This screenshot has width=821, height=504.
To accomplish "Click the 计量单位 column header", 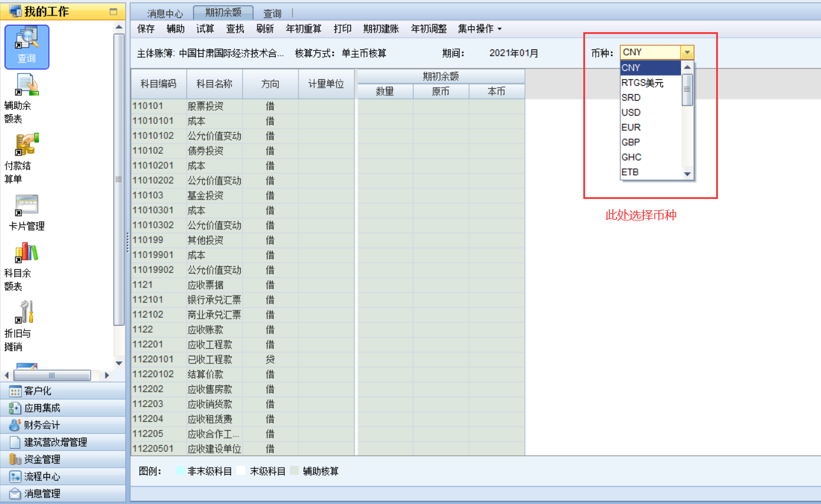I will click(326, 84).
